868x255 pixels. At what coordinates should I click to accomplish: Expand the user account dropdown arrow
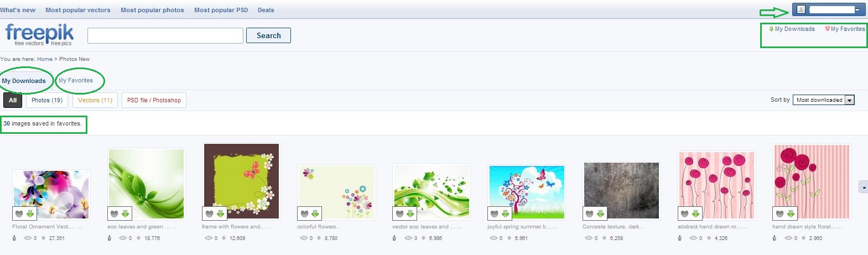[857, 10]
